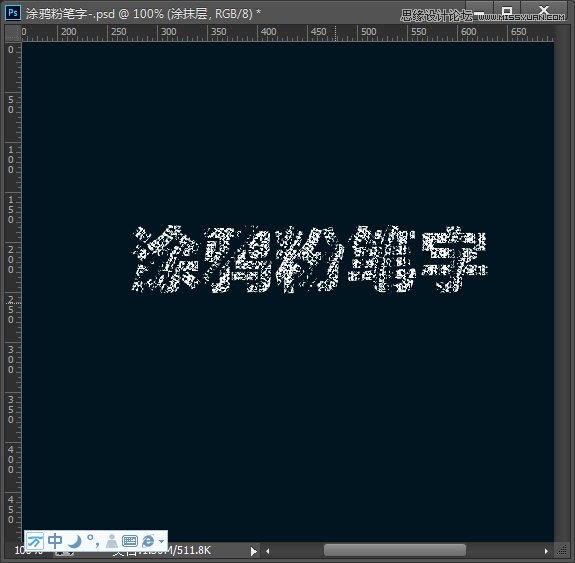Close the 涂鸦粉笔字 document window

(x=544, y=10)
